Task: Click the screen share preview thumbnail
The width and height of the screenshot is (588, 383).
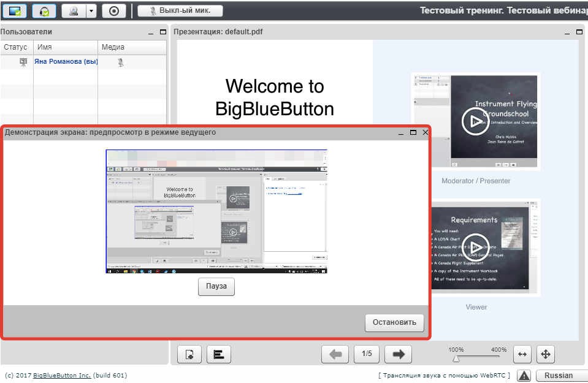Action: tap(217, 211)
